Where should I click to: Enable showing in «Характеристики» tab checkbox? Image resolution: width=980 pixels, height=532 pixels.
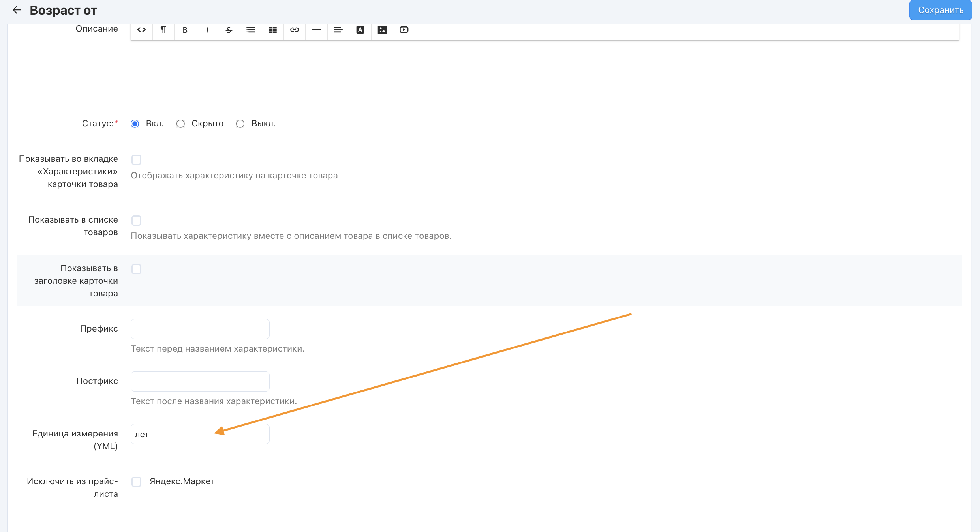136,160
